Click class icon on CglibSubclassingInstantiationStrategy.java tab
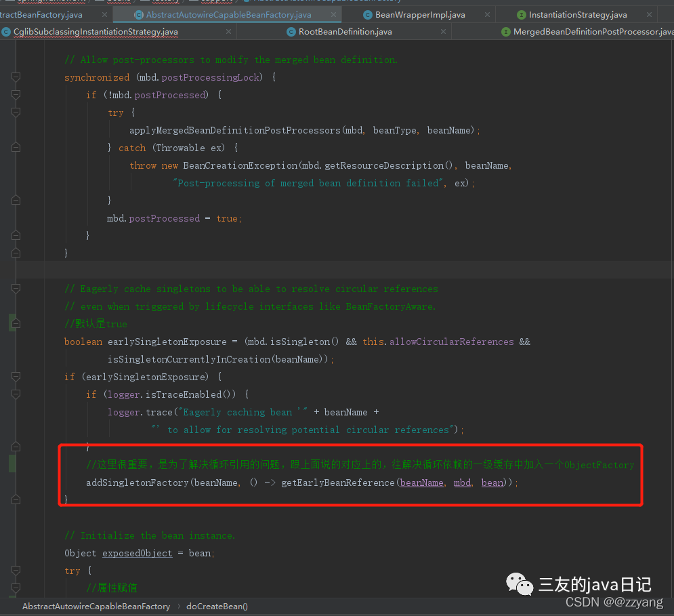674x616 pixels. [x=5, y=32]
